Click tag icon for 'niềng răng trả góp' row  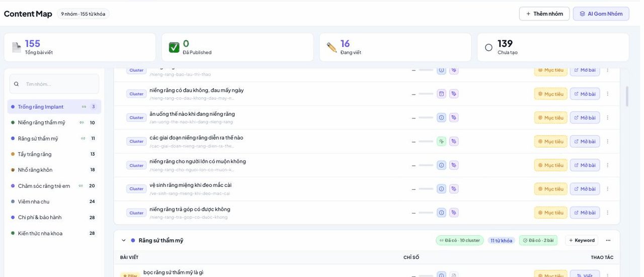pyautogui.click(x=454, y=213)
